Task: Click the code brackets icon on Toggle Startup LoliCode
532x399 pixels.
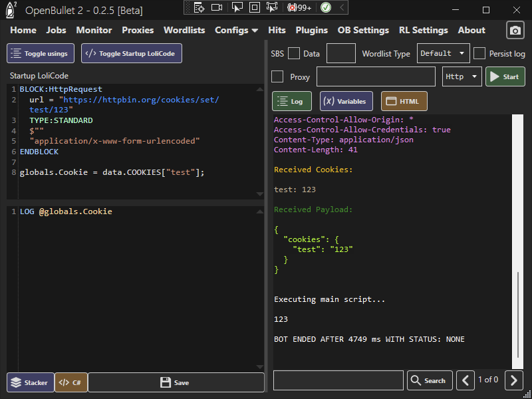Action: click(90, 53)
